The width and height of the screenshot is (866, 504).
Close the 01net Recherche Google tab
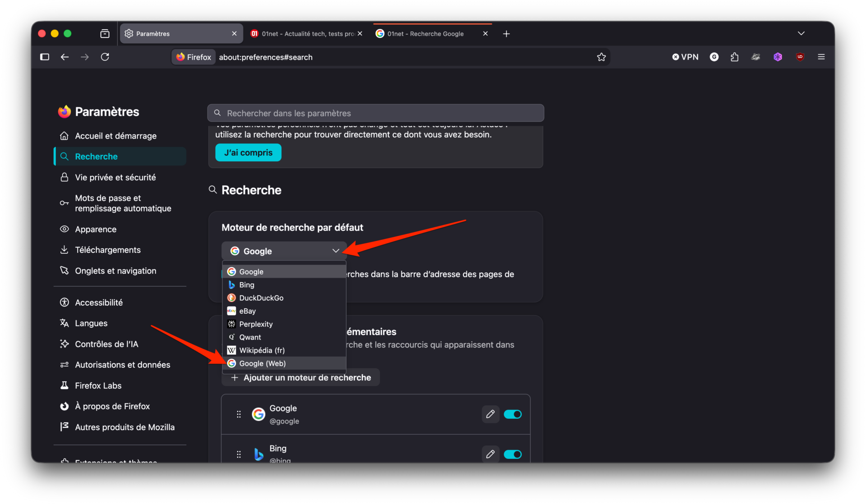click(x=485, y=34)
